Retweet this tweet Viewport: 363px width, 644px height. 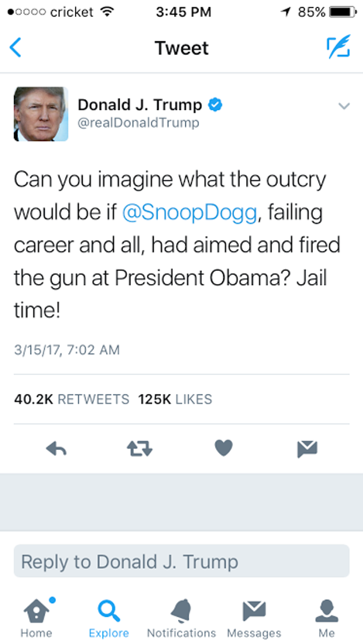[x=140, y=448]
